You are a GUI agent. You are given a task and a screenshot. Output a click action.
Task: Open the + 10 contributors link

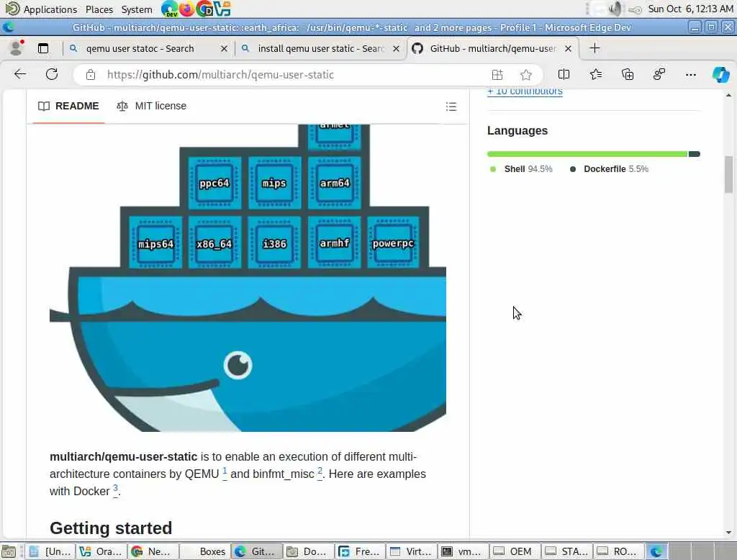(525, 91)
